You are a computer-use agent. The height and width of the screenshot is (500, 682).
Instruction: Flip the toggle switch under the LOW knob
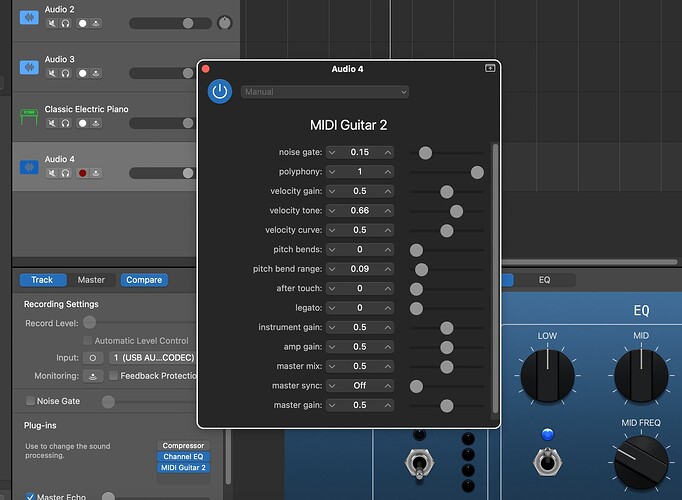click(x=547, y=462)
